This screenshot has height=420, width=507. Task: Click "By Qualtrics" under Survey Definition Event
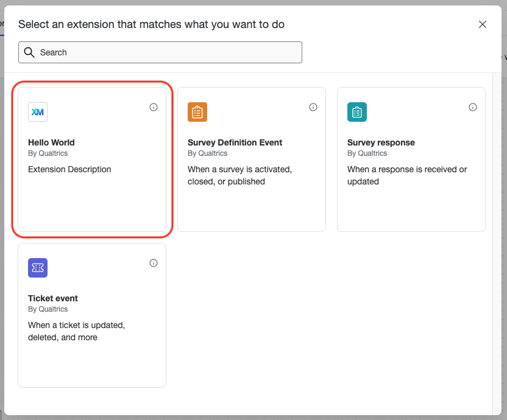click(208, 153)
